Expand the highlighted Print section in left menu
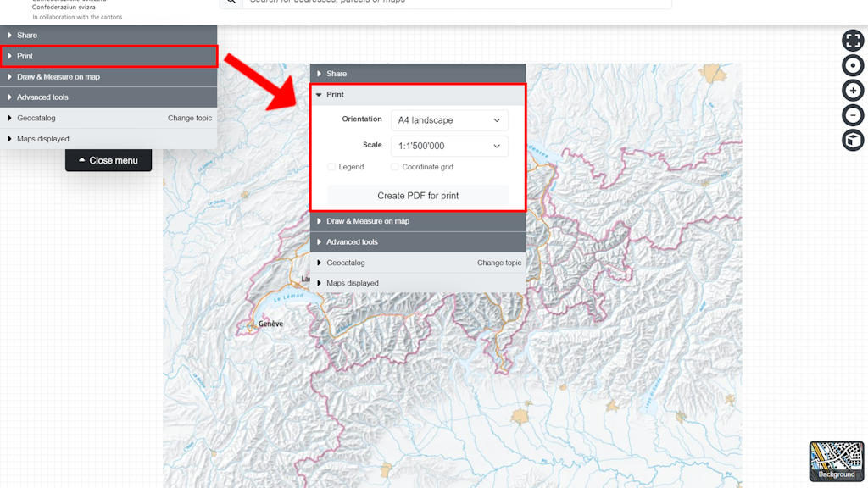This screenshot has height=488, width=868. click(108, 56)
